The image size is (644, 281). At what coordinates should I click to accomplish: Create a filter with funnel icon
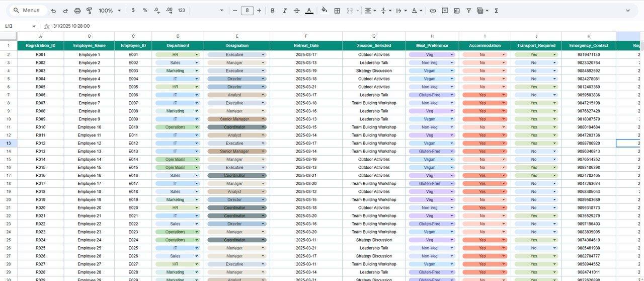[469, 11]
